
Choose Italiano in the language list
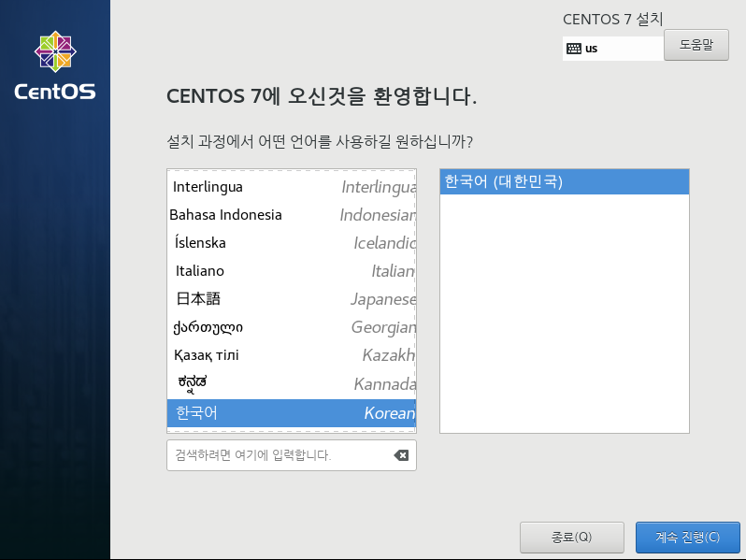point(292,271)
